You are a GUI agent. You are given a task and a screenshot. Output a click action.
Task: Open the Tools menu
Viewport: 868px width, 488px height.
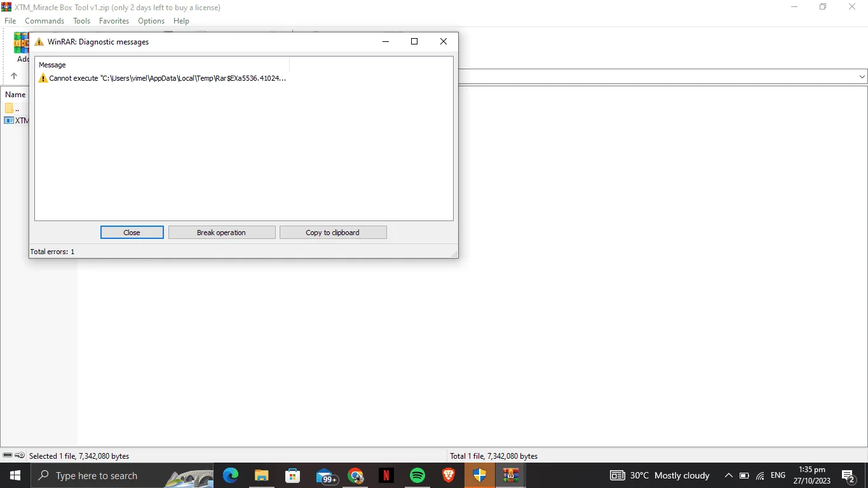(x=81, y=21)
